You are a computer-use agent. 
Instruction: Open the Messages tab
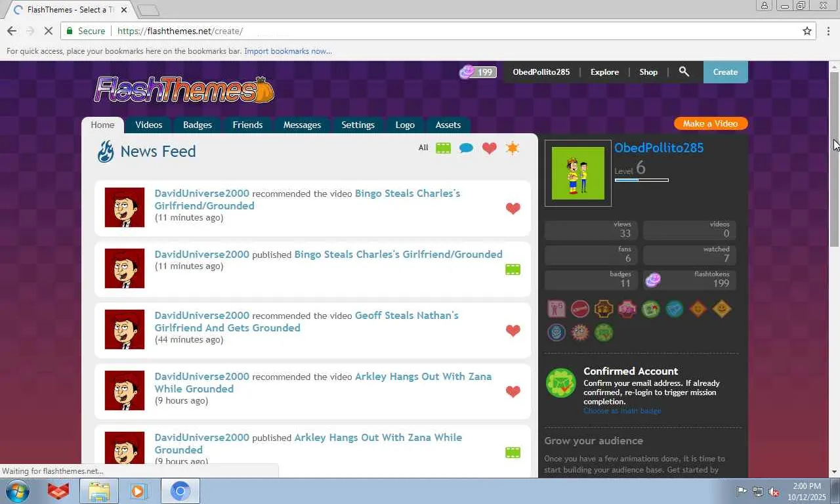point(302,125)
